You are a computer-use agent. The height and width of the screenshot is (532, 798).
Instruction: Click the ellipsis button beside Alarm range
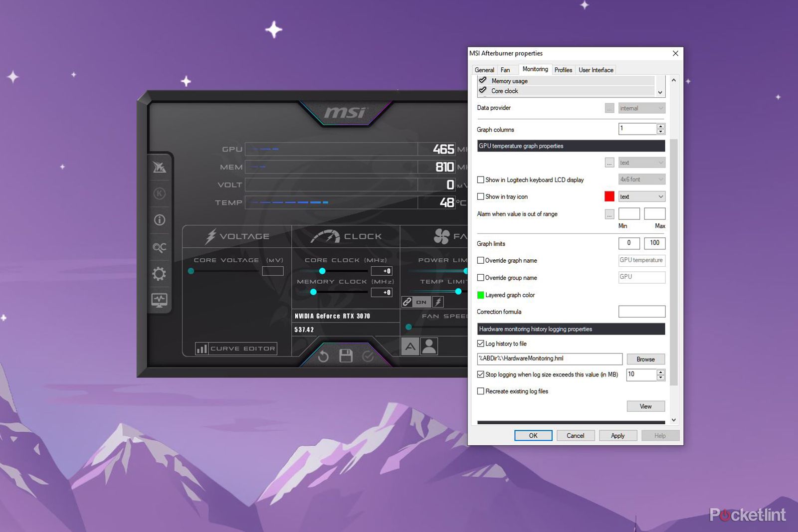tap(609, 214)
